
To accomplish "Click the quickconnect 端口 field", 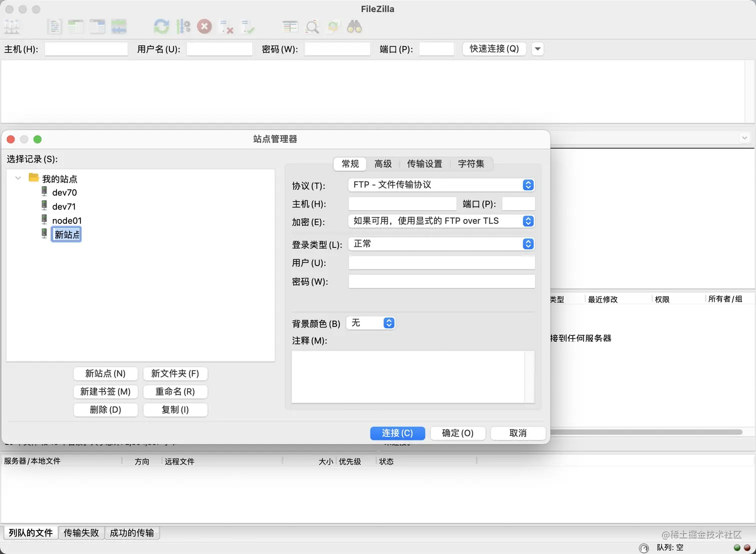I will click(436, 49).
